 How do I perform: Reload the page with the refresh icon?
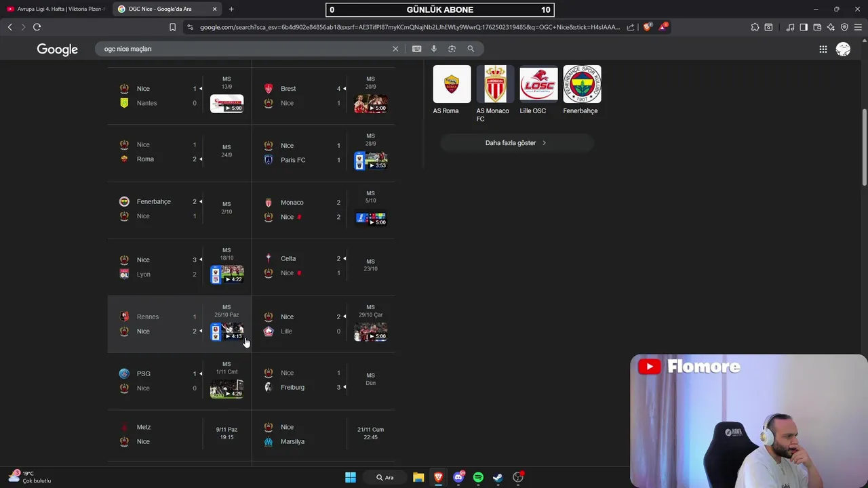point(37,27)
